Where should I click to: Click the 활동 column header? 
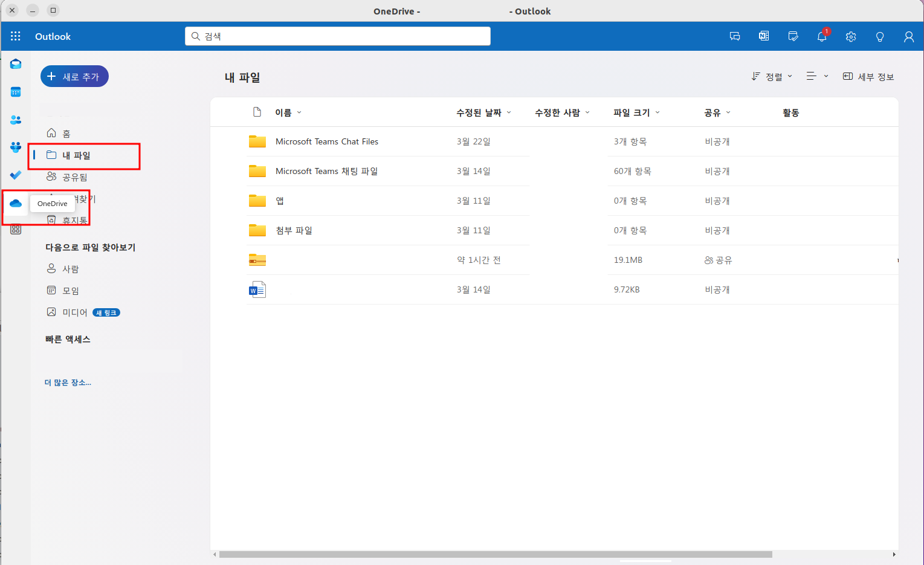791,112
